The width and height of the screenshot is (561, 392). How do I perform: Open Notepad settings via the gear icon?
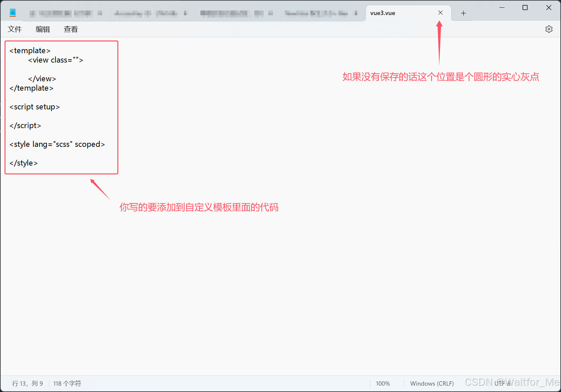[x=549, y=29]
